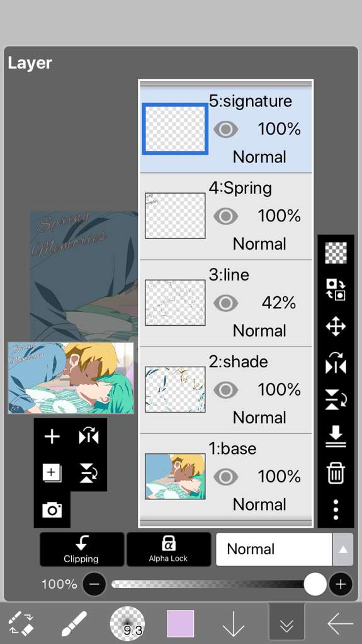Hide the 1:base layer
Image resolution: width=362 pixels, height=644 pixels.
coord(225,477)
